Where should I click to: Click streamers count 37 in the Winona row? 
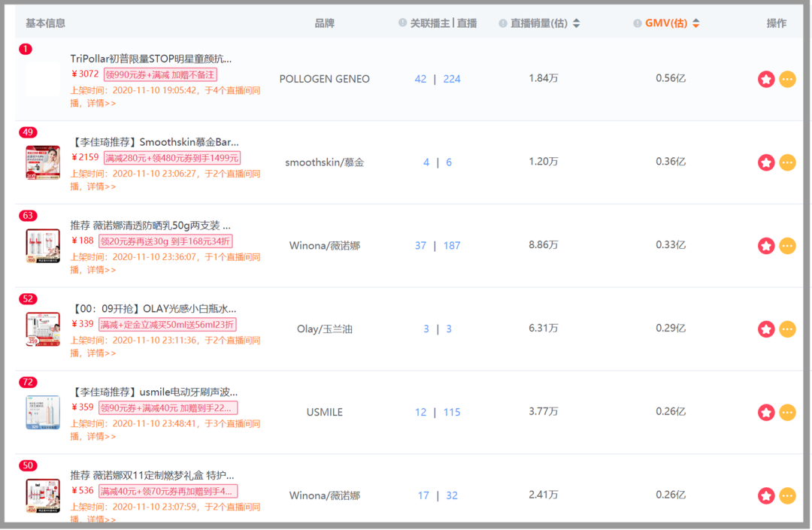(420, 246)
